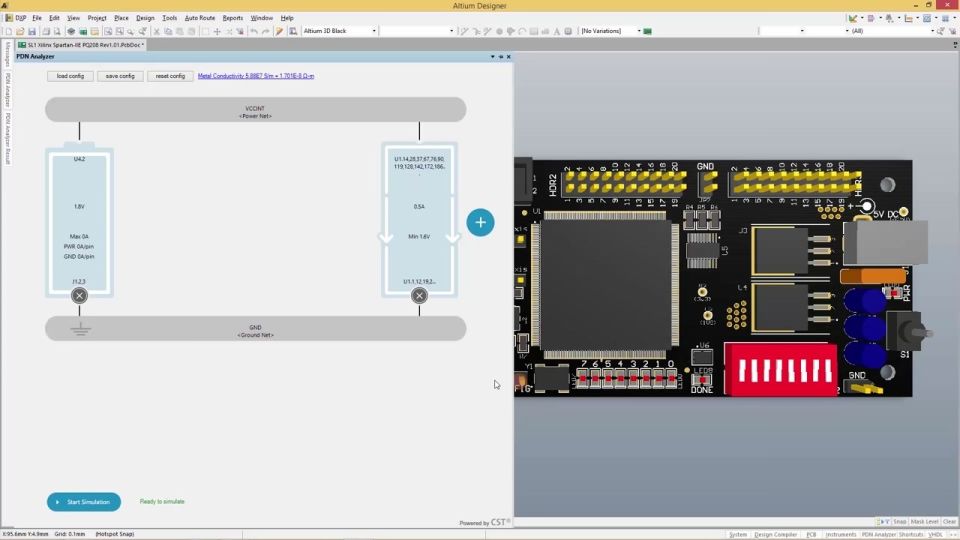
Task: Open the Place menu
Action: point(121,18)
